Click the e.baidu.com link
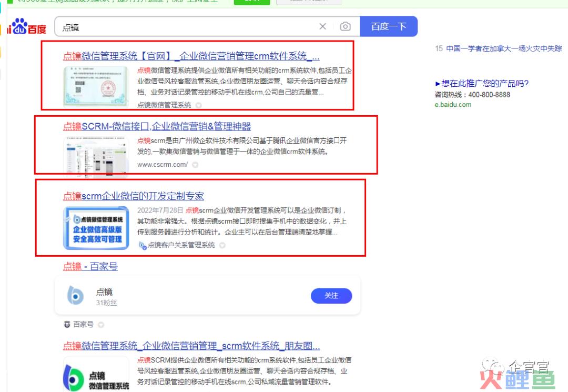Screen dimensions: 568x392 click(x=453, y=105)
